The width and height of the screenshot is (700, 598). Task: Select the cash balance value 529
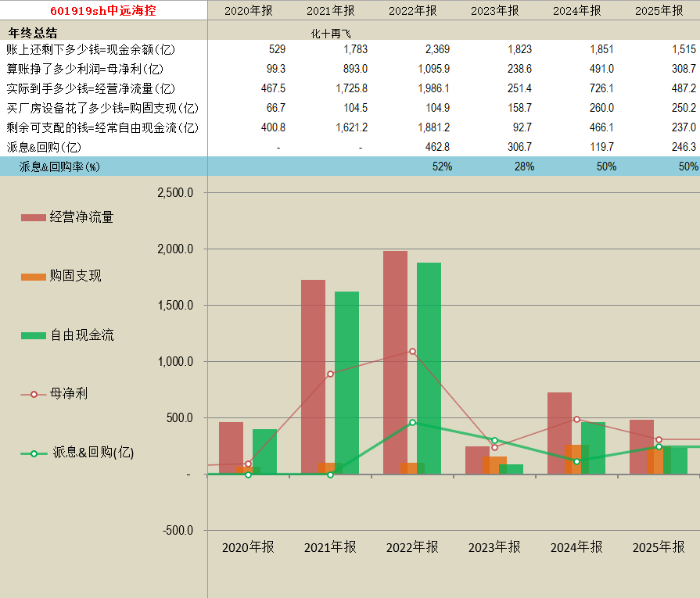[x=277, y=49]
